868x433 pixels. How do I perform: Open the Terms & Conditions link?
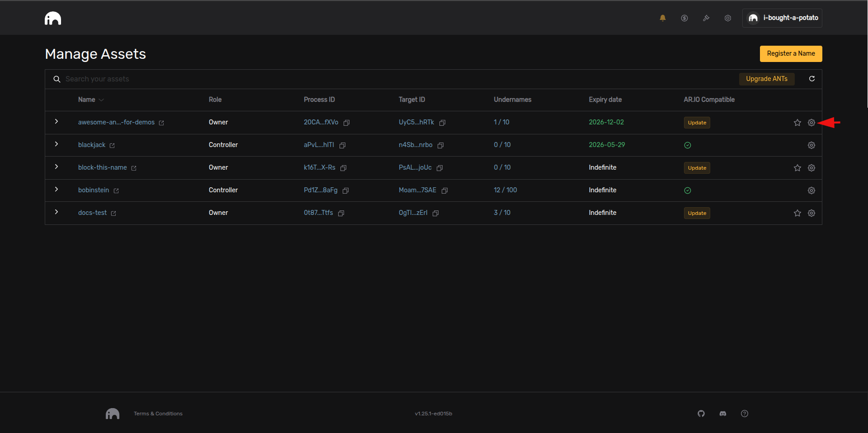point(157,413)
